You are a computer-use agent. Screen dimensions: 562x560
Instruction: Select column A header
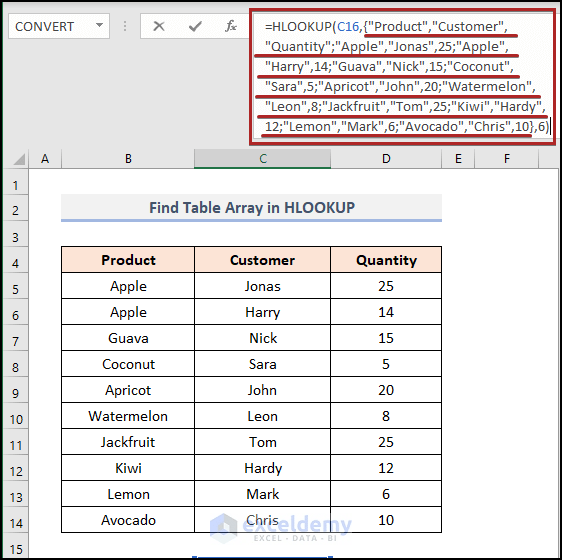(45, 158)
